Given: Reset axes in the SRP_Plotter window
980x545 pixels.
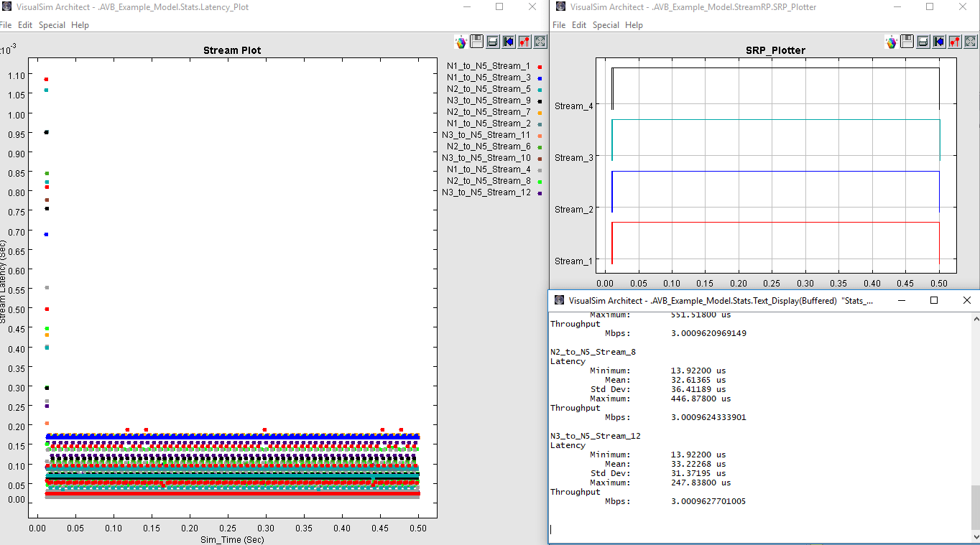Looking at the screenshot, I should (939, 42).
